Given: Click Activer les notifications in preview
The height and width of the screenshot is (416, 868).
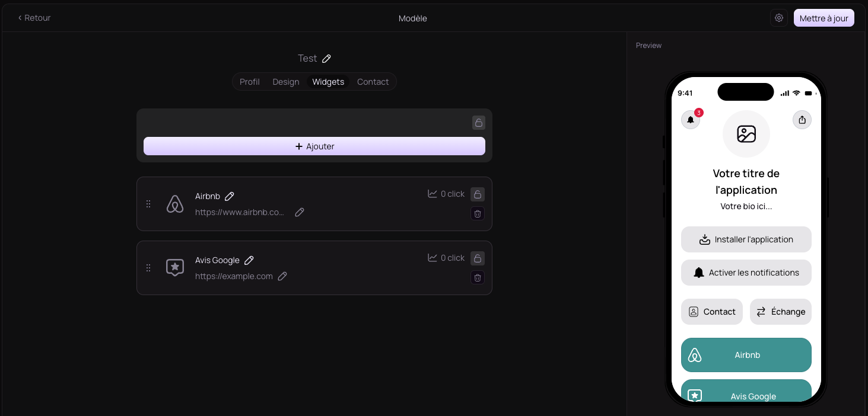Looking at the screenshot, I should (746, 273).
